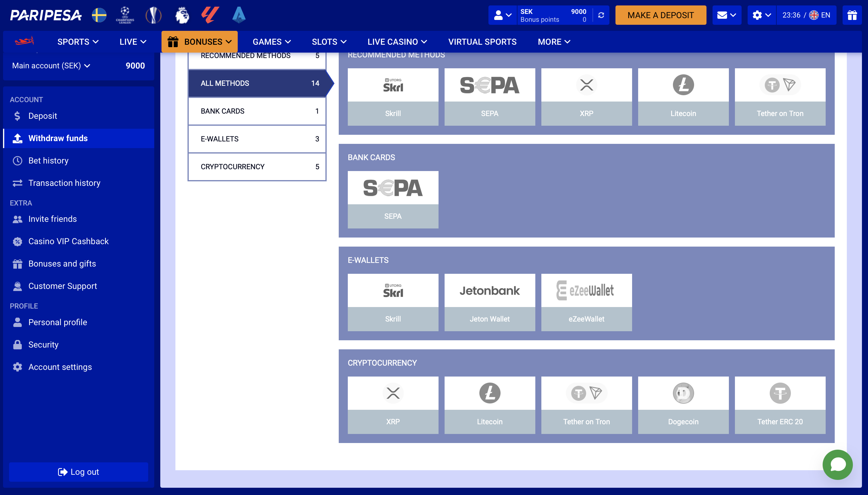Click the Make a Deposit button

click(x=661, y=15)
